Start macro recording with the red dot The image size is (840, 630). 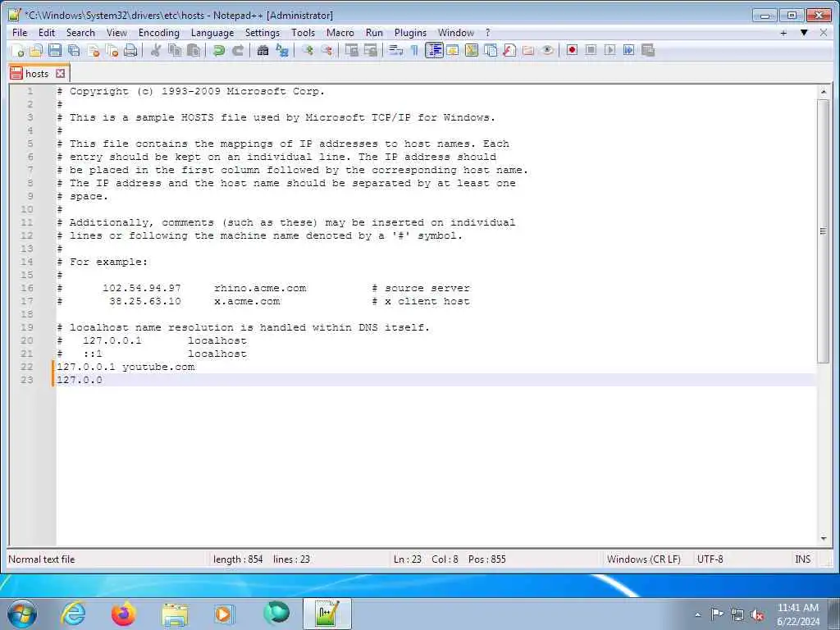572,50
